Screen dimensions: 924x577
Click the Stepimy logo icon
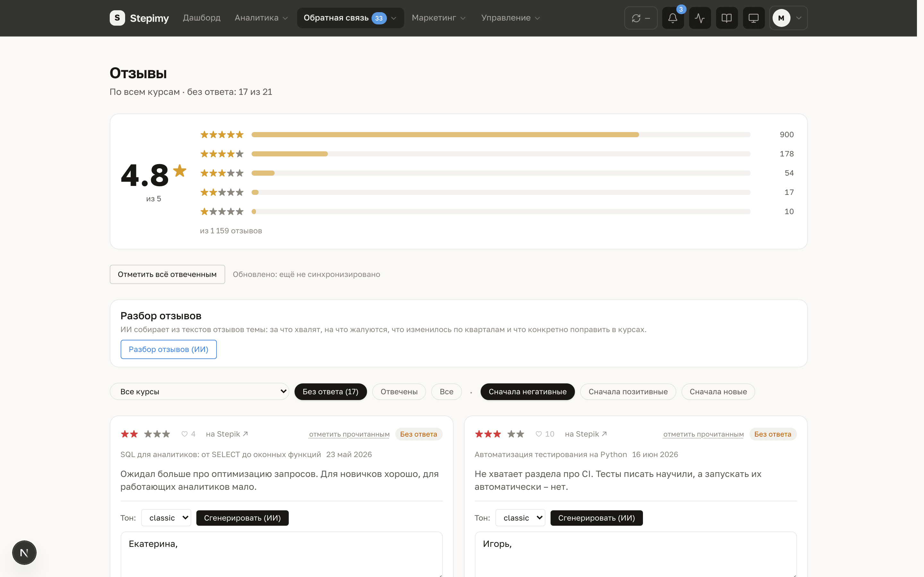point(117,18)
